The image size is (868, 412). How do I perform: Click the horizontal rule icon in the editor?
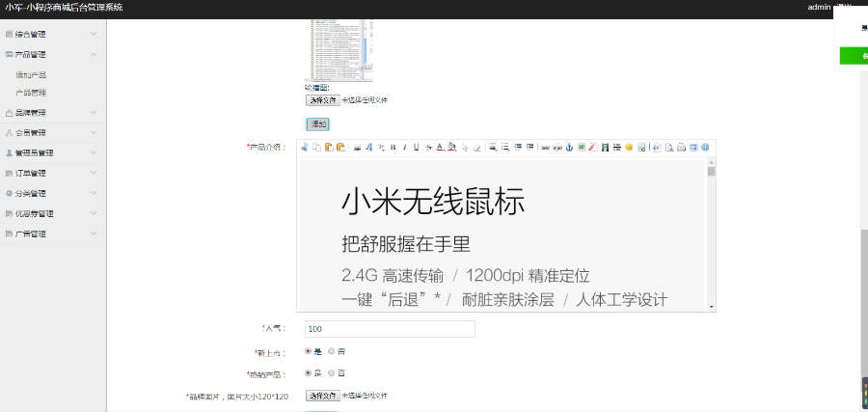[616, 148]
